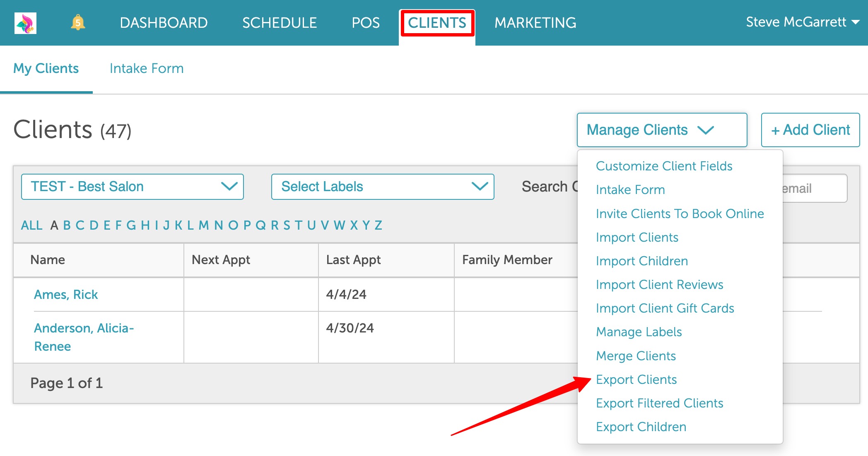Screen dimensions: 868x456
Task: Expand Steve McGarrett user menu
Action: 802,22
